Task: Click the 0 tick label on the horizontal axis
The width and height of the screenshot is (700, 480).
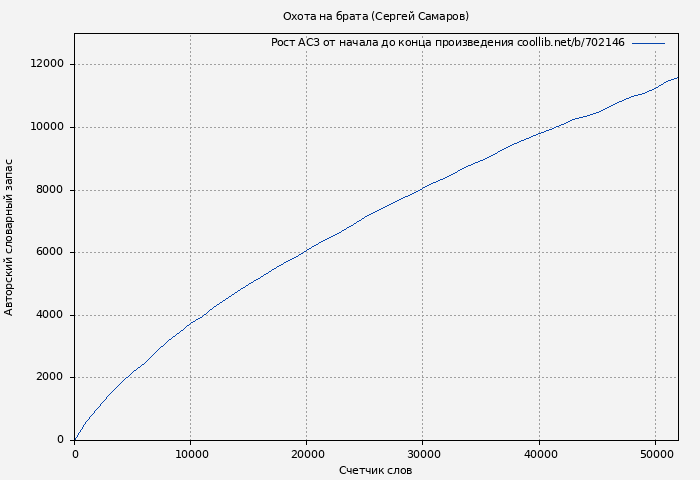Action: 75,454
